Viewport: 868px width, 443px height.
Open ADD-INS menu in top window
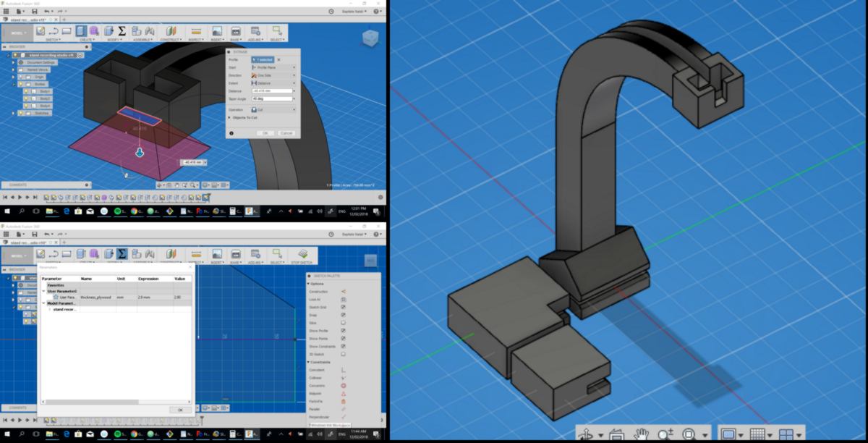pyautogui.click(x=255, y=40)
